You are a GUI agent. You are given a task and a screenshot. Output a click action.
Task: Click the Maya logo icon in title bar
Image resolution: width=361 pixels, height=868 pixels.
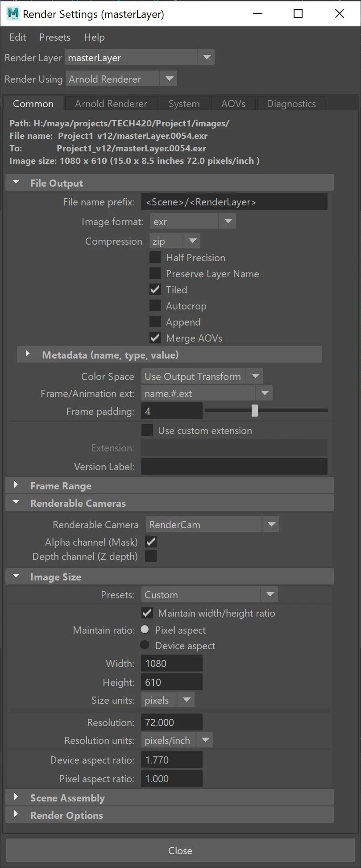coord(13,13)
